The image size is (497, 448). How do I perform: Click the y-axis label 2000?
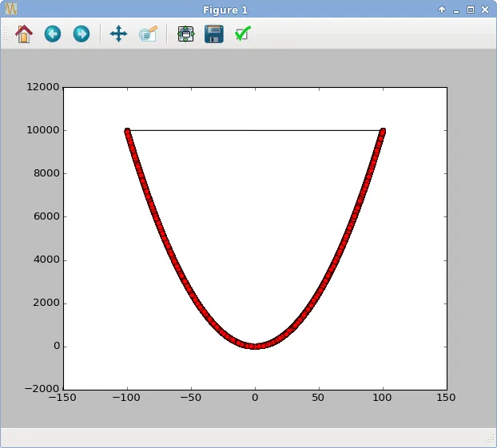[x=46, y=303]
